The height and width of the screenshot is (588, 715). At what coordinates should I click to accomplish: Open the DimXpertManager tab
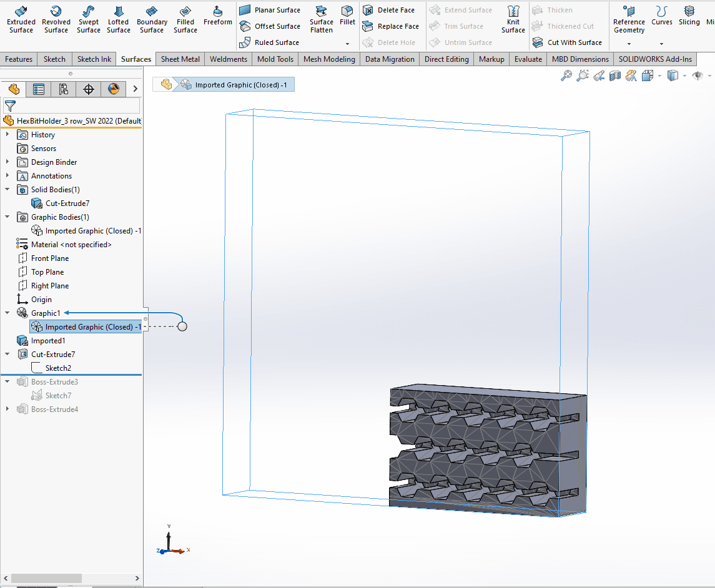coord(89,89)
